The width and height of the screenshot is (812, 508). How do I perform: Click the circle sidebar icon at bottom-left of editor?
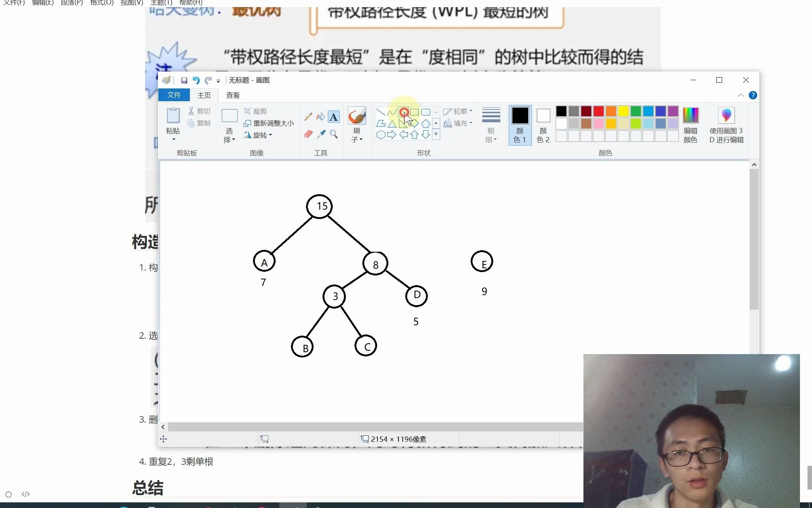pyautogui.click(x=9, y=494)
